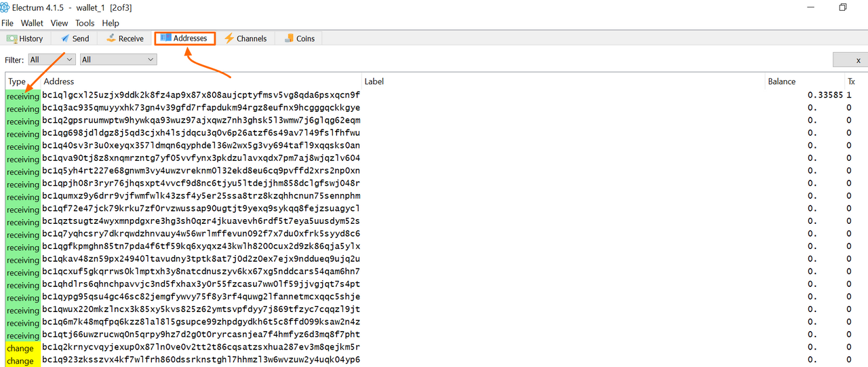This screenshot has height=367, width=868.
Task: Click the Electrum app icon in title bar
Action: tap(6, 7)
